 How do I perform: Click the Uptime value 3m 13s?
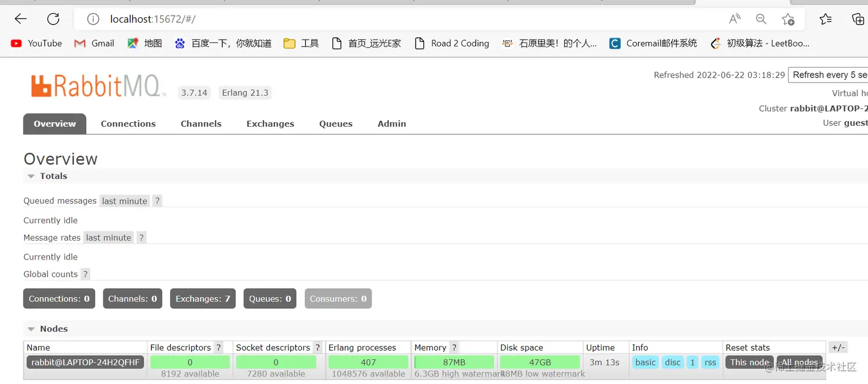(604, 362)
